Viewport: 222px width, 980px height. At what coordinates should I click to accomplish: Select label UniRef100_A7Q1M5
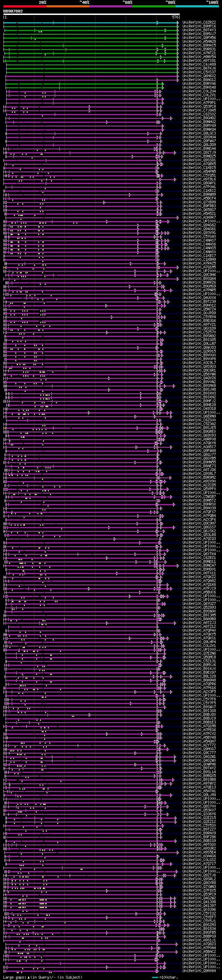(x=199, y=267)
